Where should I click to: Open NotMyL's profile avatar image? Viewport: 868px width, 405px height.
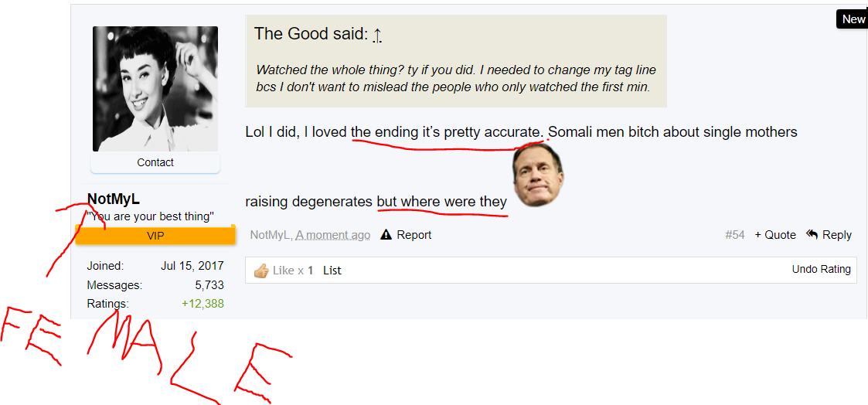coord(155,89)
